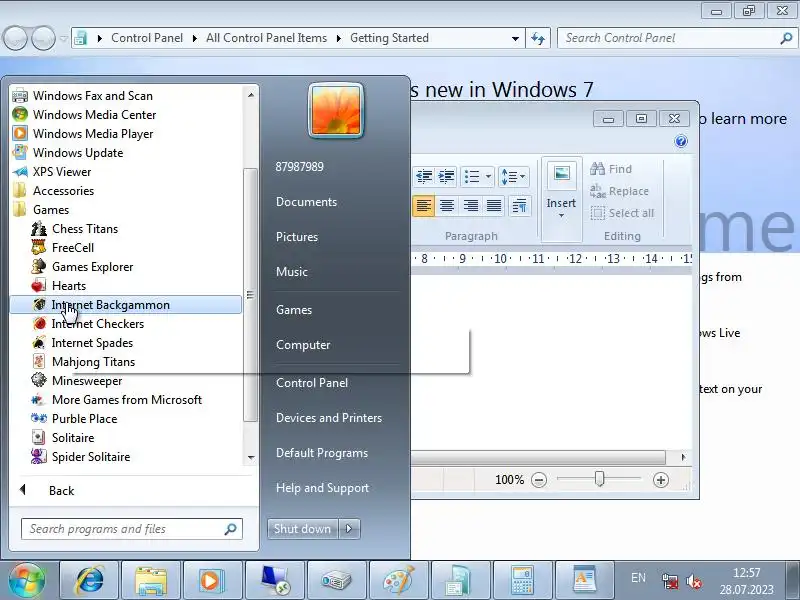Click the WordPad zoom slider handle
Image resolution: width=800 pixels, height=600 pixels.
point(599,479)
